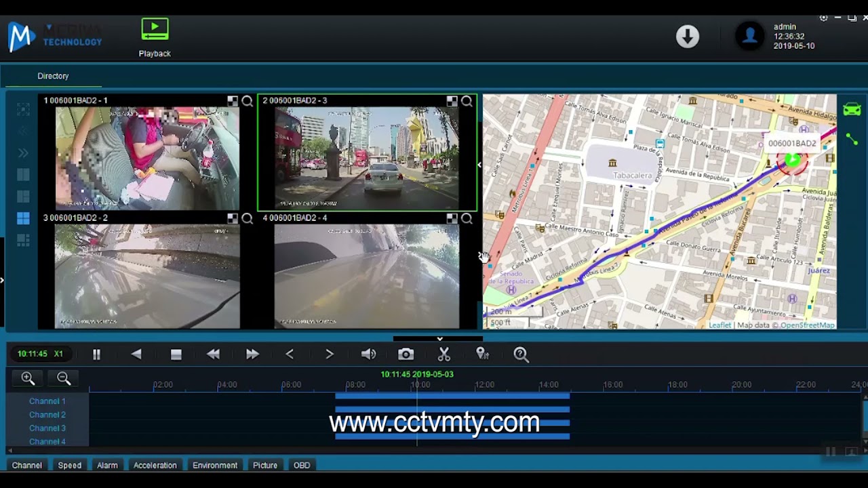Toggle stream type on camera 3 006001BAD2-2
The image size is (868, 488).
233,218
